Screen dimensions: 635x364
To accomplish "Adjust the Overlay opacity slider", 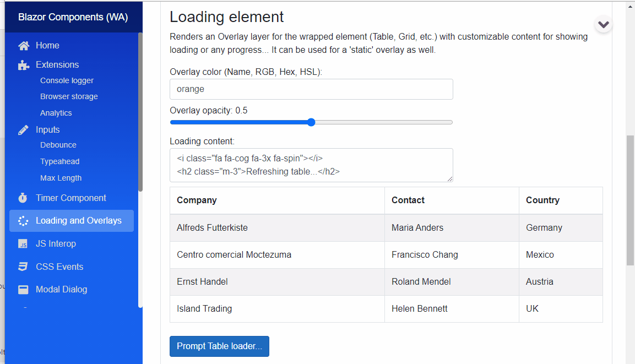I will click(311, 122).
